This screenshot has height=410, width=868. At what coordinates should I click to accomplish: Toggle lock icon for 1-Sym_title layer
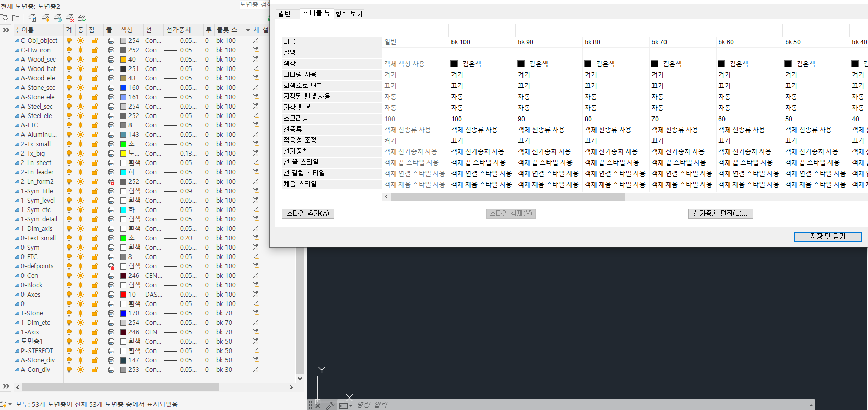pos(94,191)
